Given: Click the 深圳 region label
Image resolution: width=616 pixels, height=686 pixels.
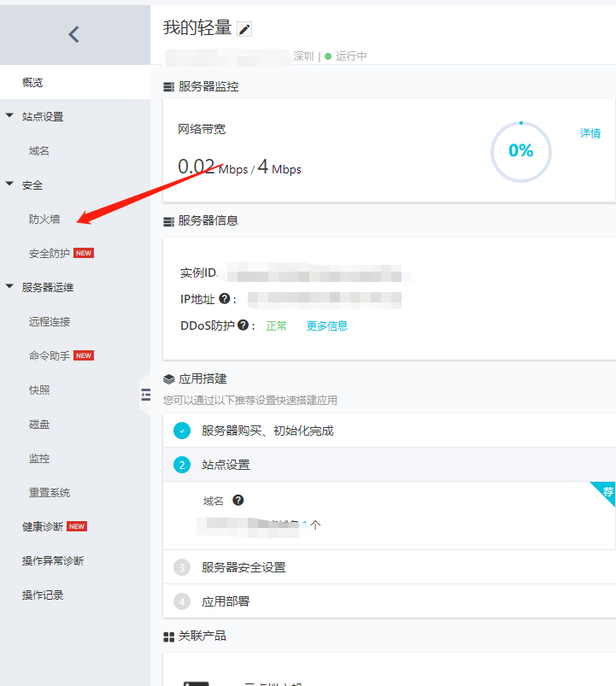Looking at the screenshot, I should 303,56.
